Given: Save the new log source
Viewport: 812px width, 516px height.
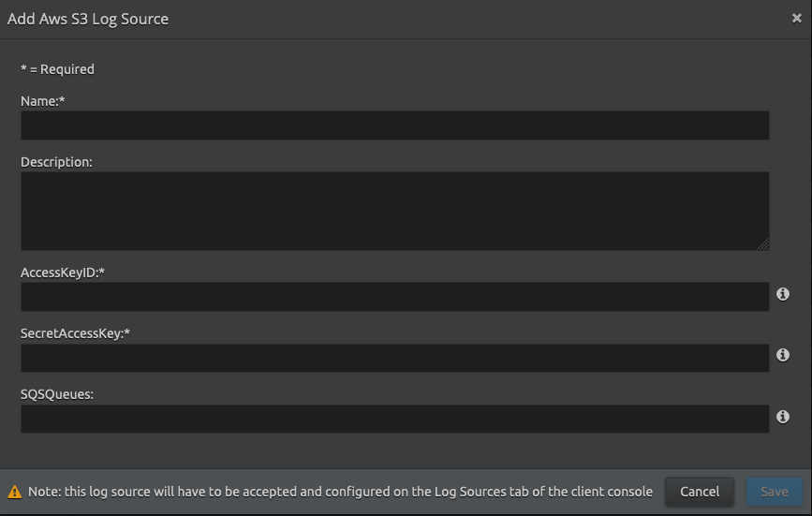Looking at the screenshot, I should point(774,492).
